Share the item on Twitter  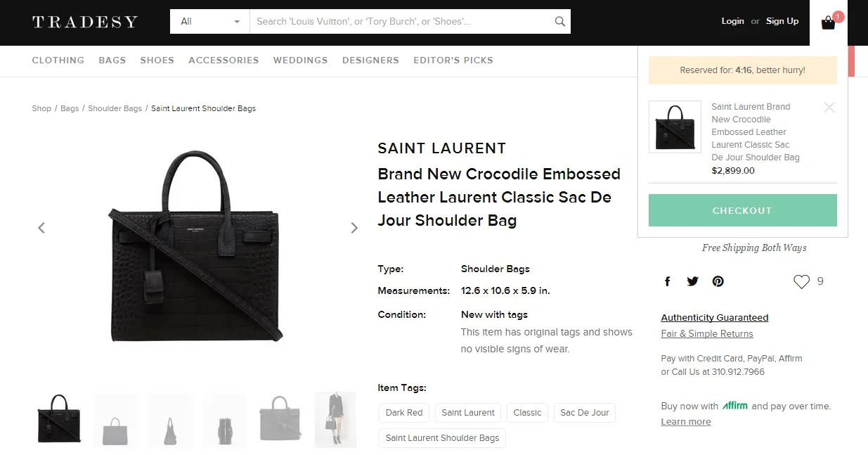(x=692, y=281)
